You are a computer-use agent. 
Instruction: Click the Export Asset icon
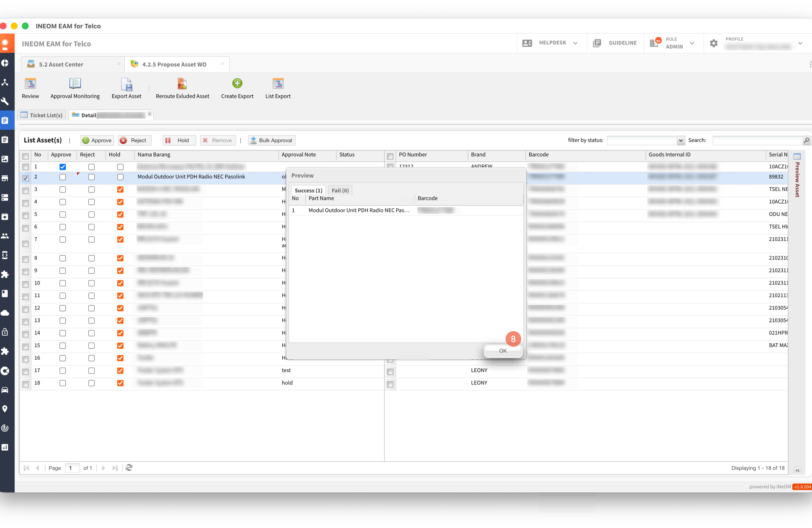[126, 84]
